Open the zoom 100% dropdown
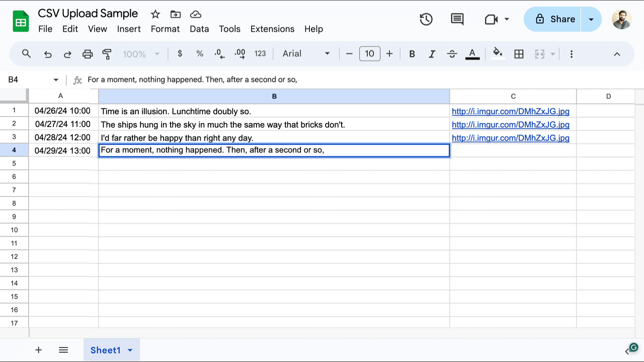The width and height of the screenshot is (644, 362). pos(141,54)
